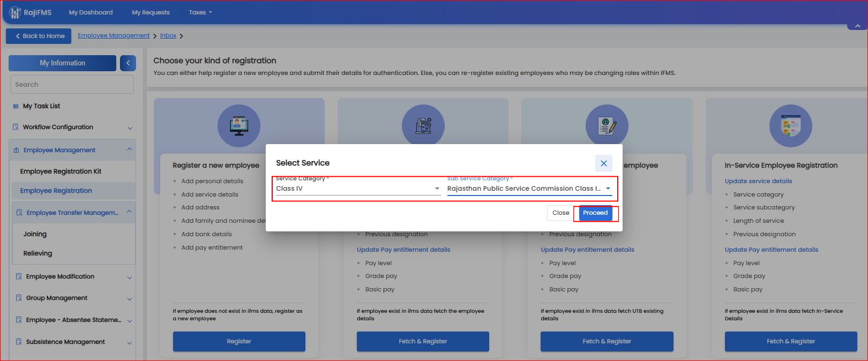
Task: Click the Back to Home button
Action: click(x=39, y=36)
